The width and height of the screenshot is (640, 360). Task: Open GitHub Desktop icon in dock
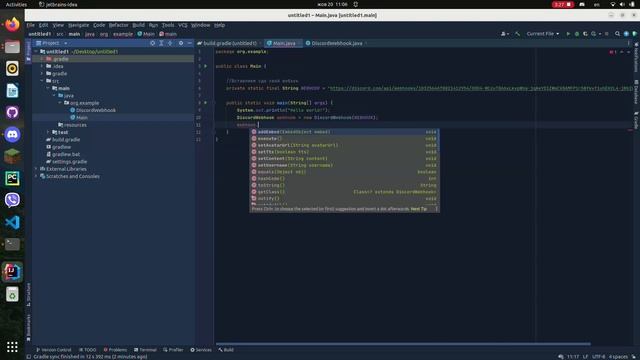click(x=12, y=112)
